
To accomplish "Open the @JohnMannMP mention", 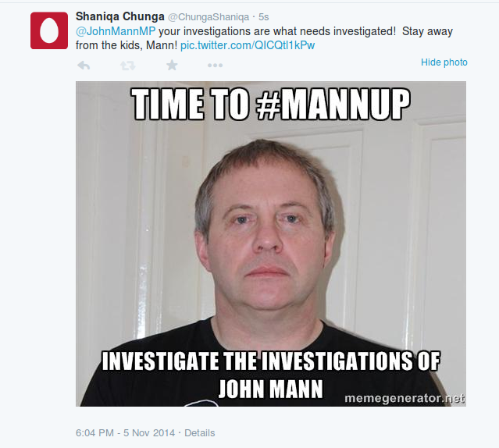I will click(116, 31).
